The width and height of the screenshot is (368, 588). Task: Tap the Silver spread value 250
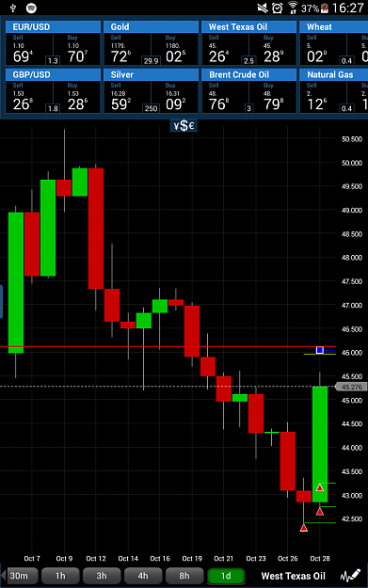151,108
